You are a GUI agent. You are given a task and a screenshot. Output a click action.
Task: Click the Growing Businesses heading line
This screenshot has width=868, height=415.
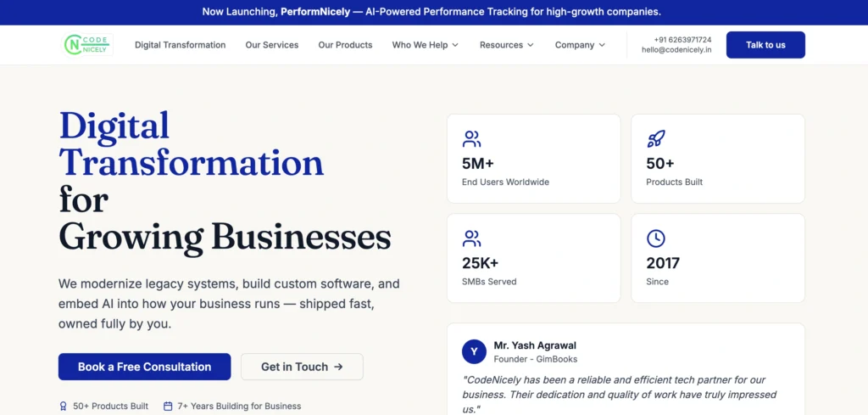[x=225, y=237]
